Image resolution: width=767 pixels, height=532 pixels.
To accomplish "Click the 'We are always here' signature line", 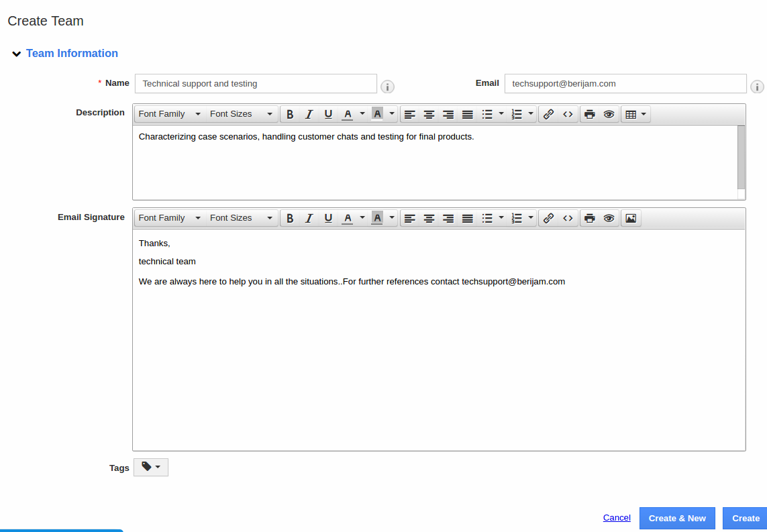I will pos(352,282).
